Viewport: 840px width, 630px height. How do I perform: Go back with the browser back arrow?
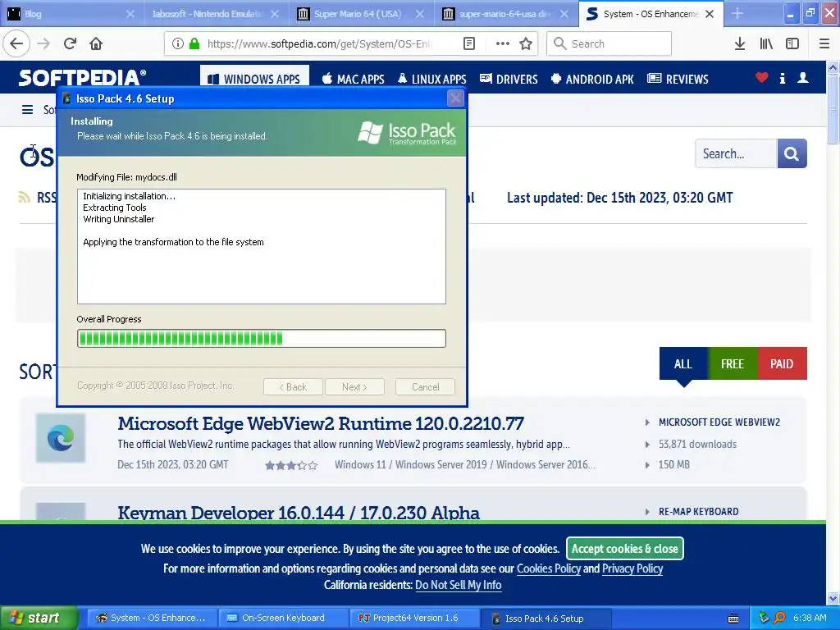tap(16, 43)
